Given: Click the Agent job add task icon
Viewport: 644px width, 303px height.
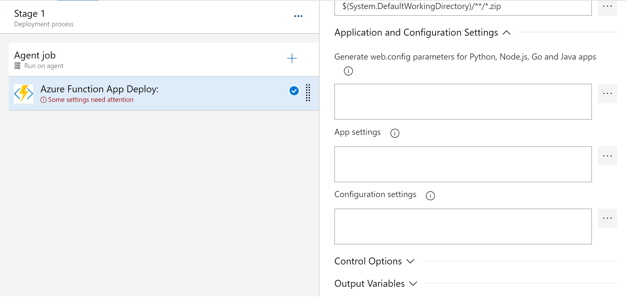Looking at the screenshot, I should 292,58.
